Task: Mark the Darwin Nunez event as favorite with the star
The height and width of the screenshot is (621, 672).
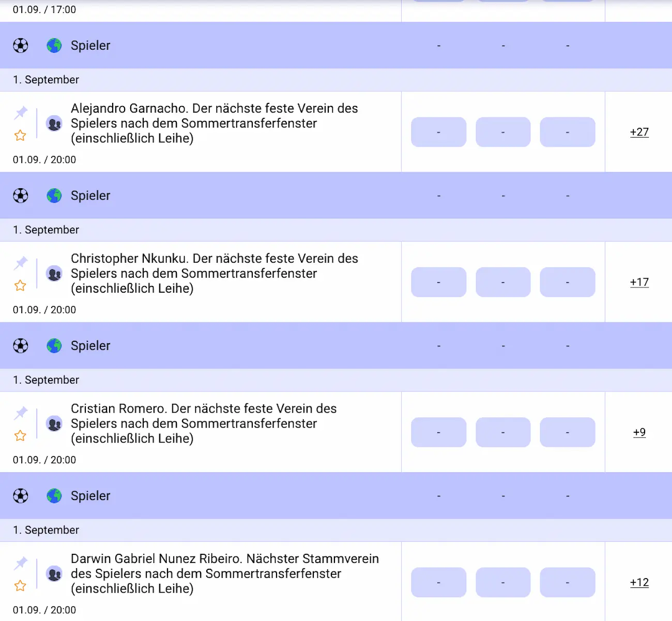Action: pyautogui.click(x=20, y=586)
